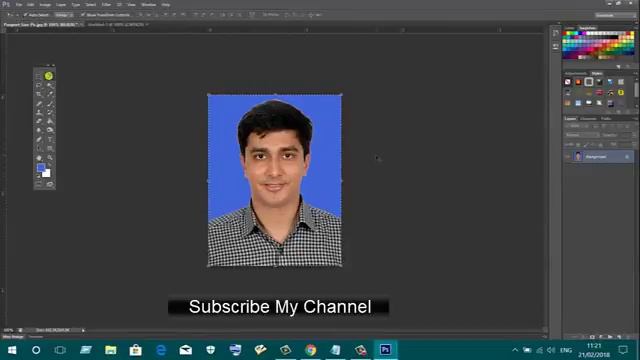Open the Auto-Select Group dropdown
The image size is (640, 360).
[x=64, y=15]
